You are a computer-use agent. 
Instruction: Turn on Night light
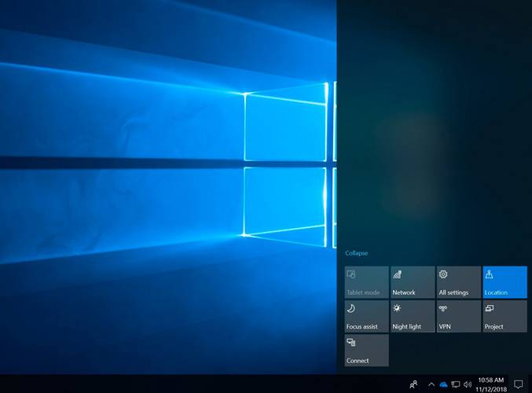[413, 316]
